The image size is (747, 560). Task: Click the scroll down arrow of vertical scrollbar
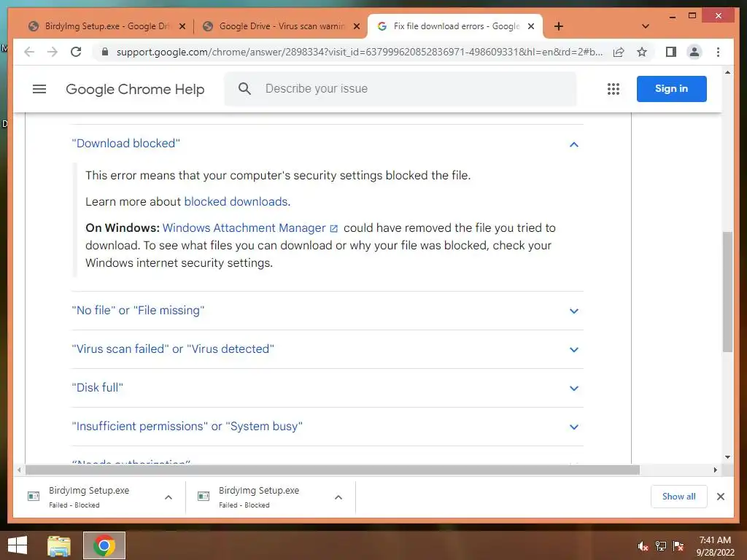tap(727, 457)
